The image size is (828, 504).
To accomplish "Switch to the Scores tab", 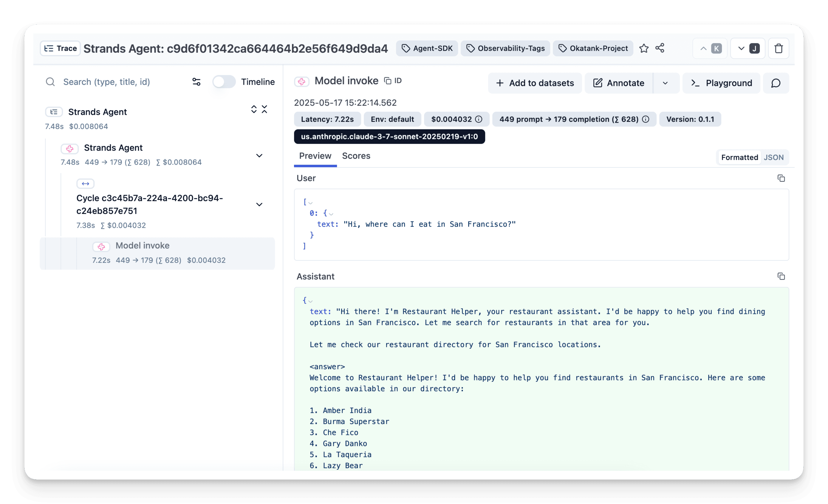I will 356,156.
